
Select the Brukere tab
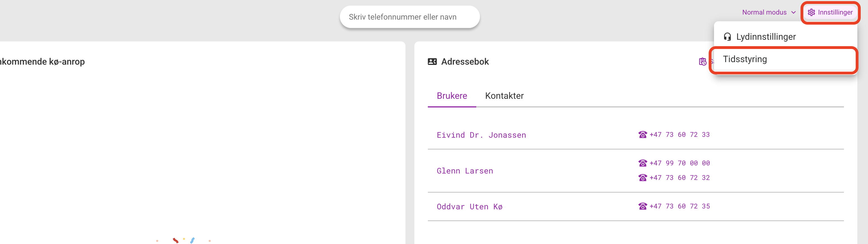point(452,96)
